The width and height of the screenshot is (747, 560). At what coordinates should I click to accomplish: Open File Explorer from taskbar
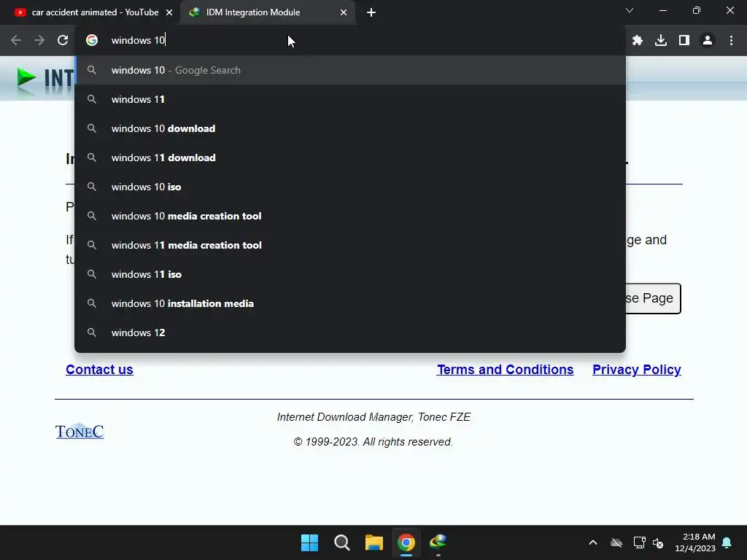(x=374, y=542)
